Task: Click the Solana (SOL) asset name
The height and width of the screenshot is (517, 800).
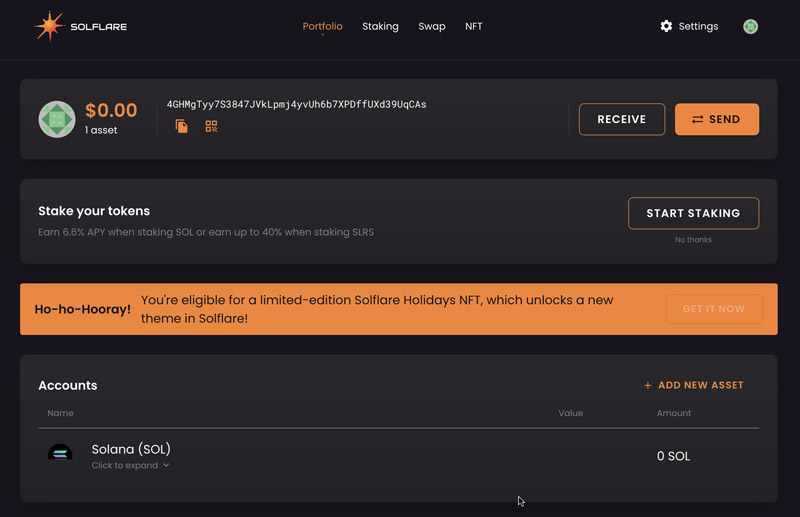Action: [x=131, y=449]
